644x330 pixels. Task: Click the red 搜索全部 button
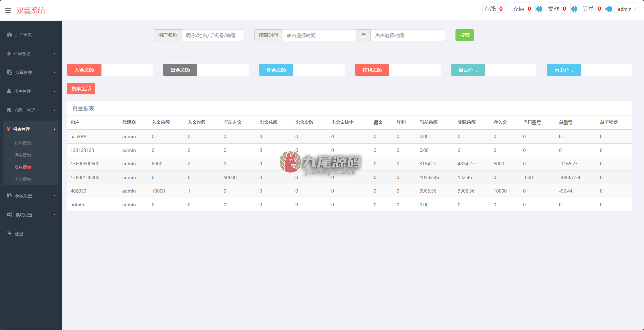[x=81, y=89]
